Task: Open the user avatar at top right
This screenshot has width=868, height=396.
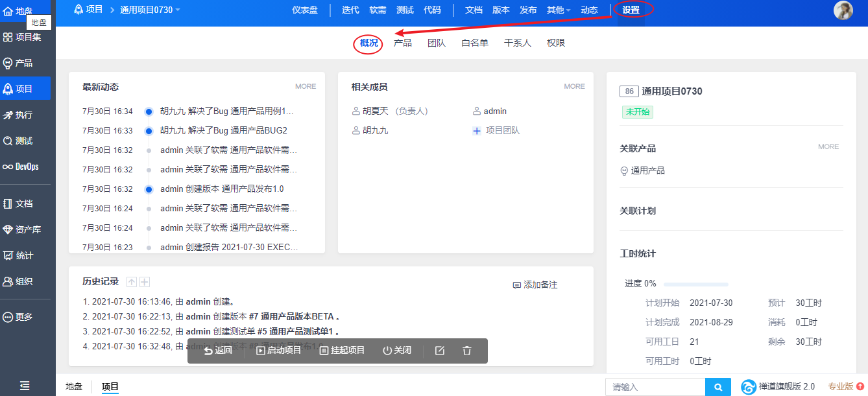Action: pyautogui.click(x=843, y=10)
